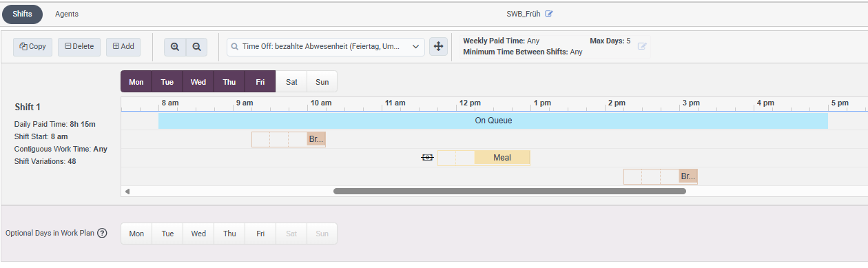Screen dimensions: 868x268
Task: Enable Sat for Shift 1
Action: (x=291, y=82)
